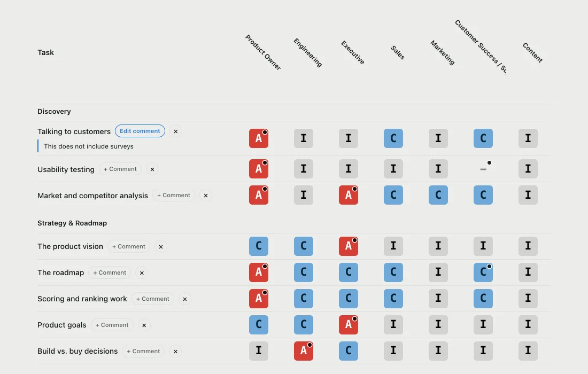Change Sales cell for Talking to customers

point(393,138)
